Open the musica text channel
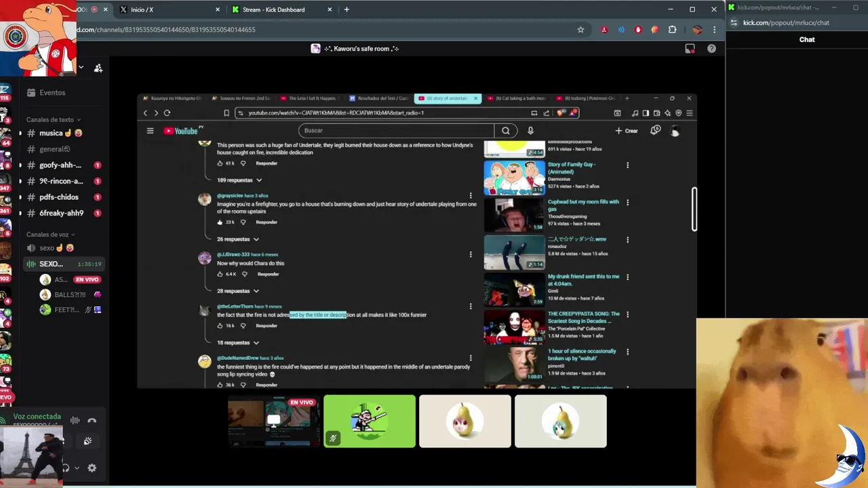 click(60, 134)
